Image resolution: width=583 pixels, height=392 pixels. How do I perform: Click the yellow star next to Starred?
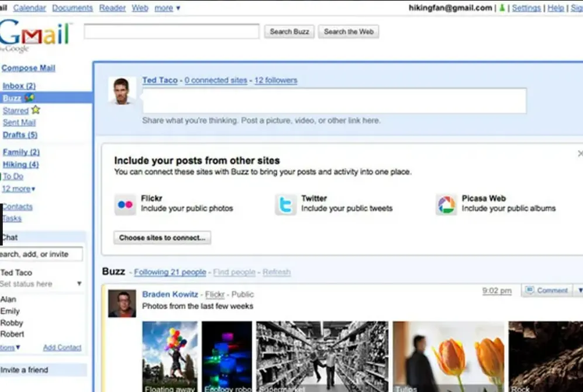tap(36, 110)
